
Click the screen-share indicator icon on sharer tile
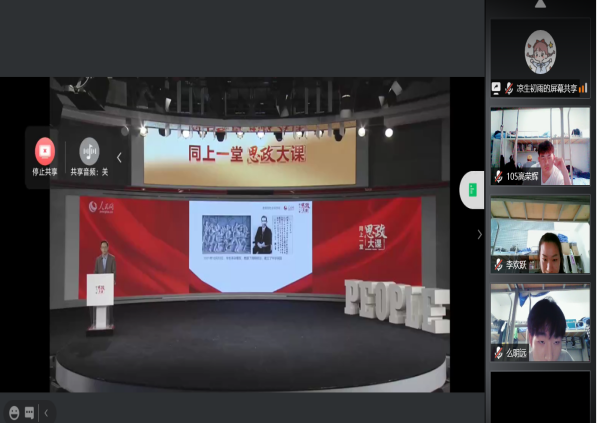[496, 88]
